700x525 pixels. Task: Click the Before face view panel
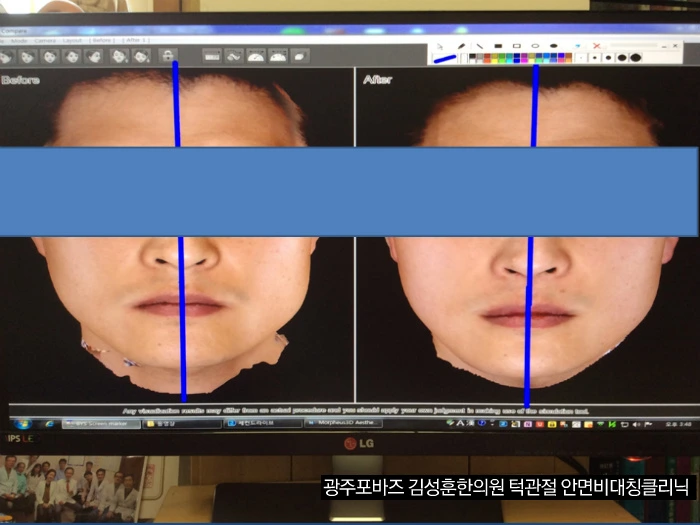(176, 234)
